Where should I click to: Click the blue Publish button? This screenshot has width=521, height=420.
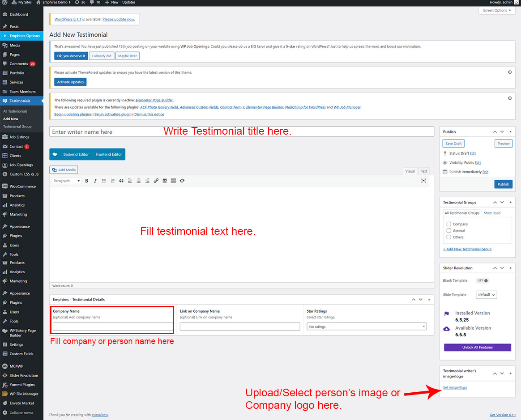pos(503,184)
